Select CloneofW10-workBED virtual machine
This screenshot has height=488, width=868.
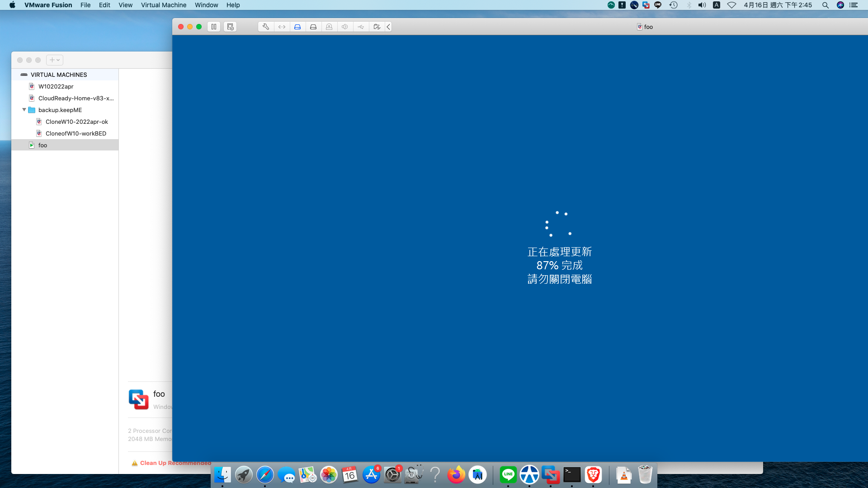(75, 133)
